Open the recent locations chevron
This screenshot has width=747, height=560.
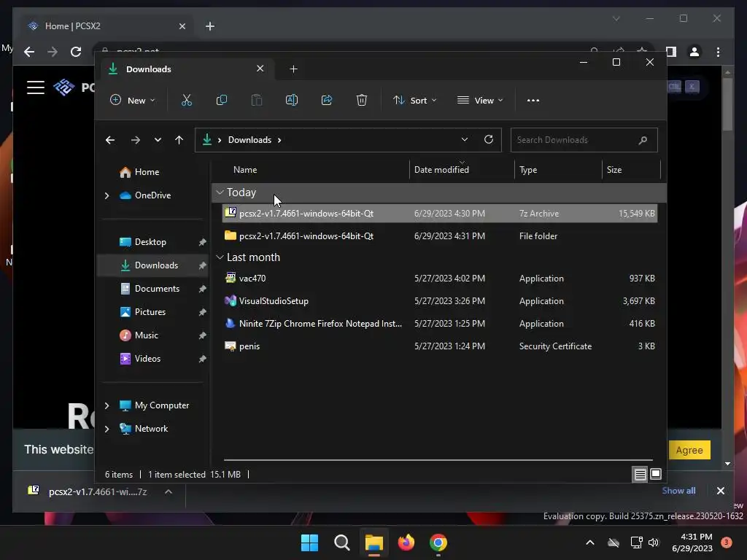[x=158, y=140]
